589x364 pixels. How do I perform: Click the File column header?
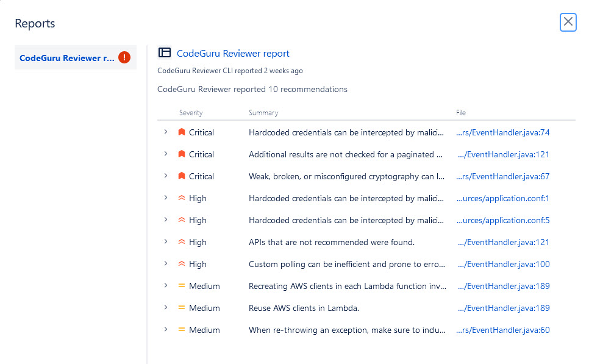click(461, 113)
